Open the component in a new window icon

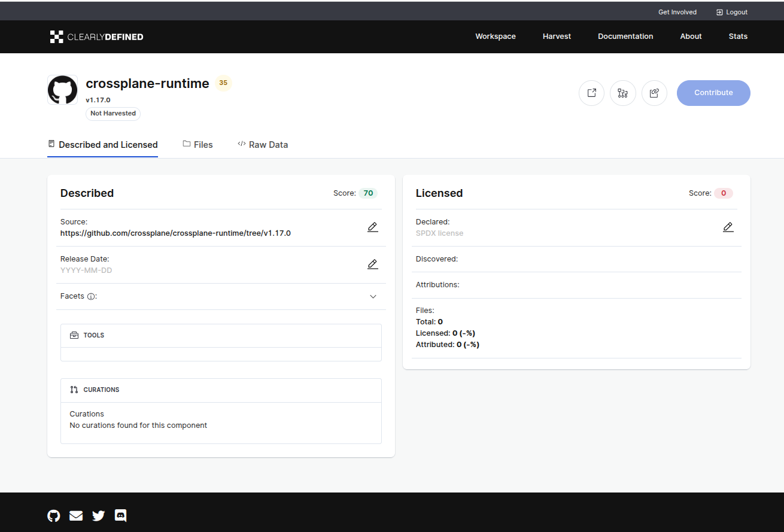[591, 93]
